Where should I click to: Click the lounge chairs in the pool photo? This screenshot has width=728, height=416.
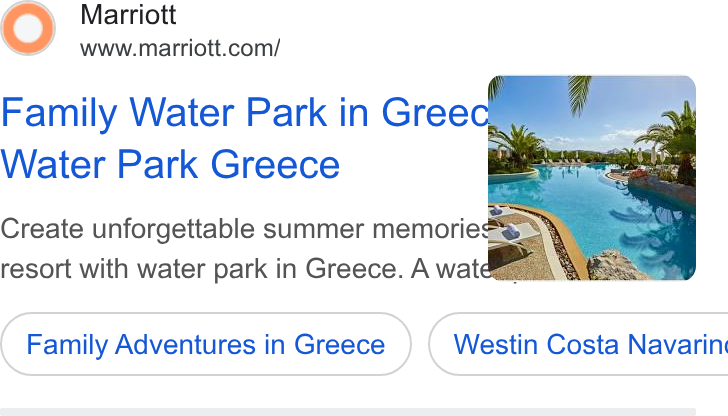pyautogui.click(x=508, y=232)
